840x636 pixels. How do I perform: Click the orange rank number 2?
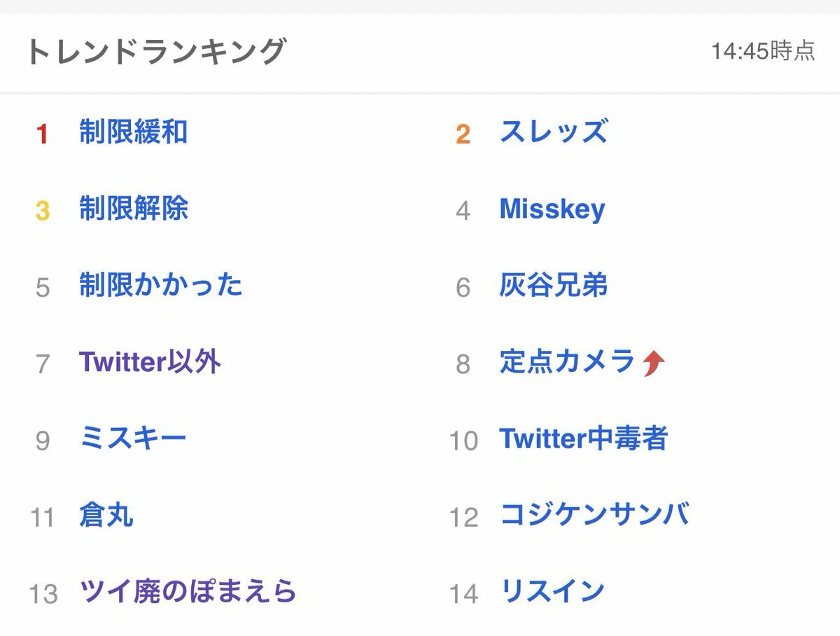pos(463,134)
